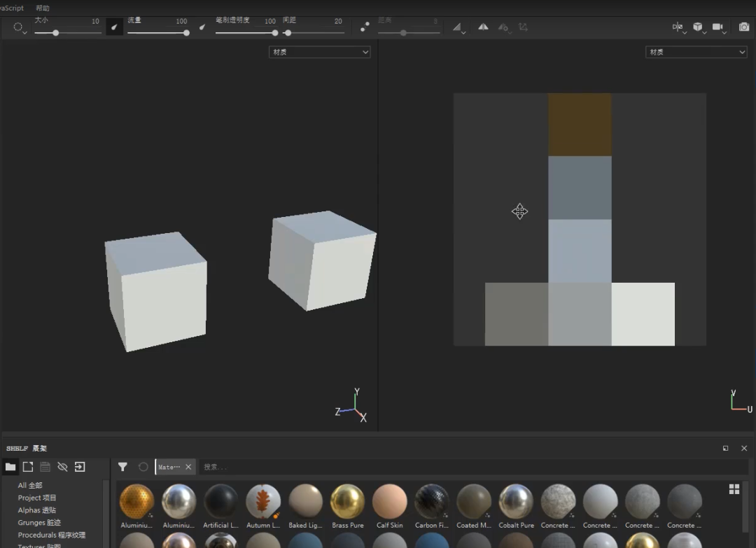Remove the Mate filter tag with X
756x548 pixels.
(188, 467)
